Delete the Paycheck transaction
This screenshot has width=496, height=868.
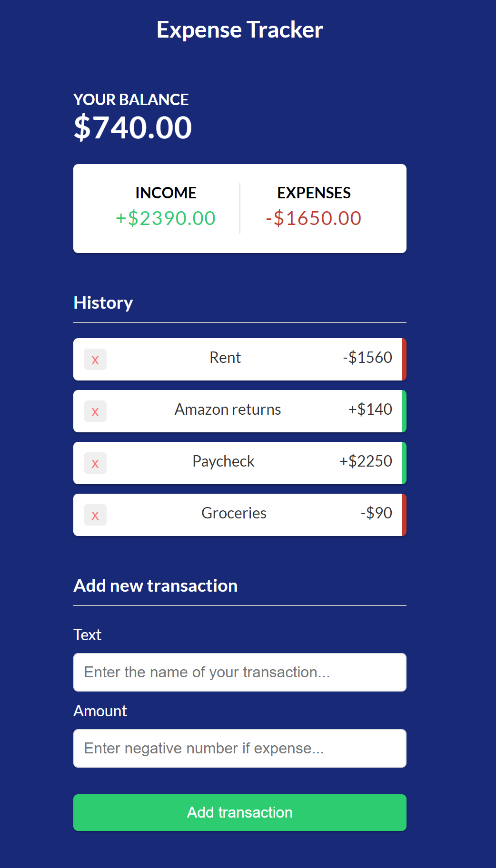point(95,463)
